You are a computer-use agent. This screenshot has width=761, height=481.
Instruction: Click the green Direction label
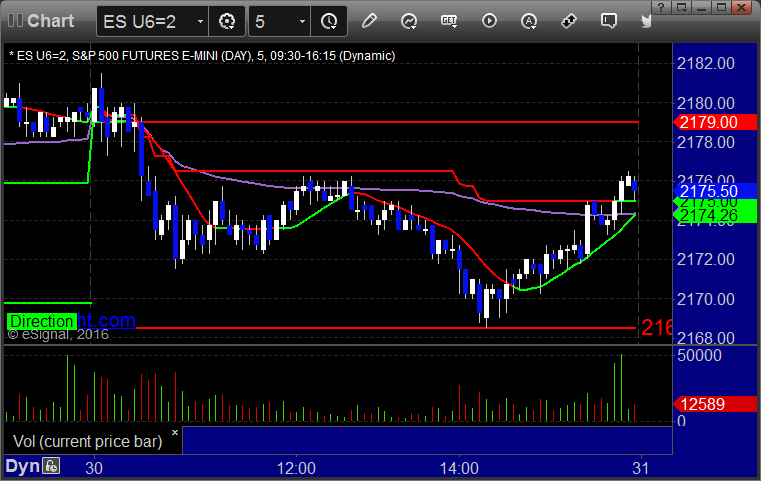pos(42,321)
